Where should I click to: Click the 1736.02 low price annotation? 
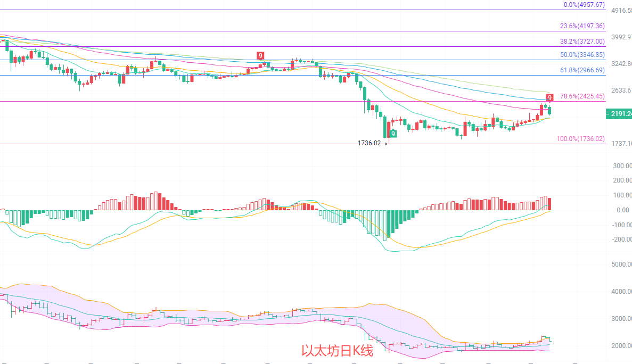369,143
